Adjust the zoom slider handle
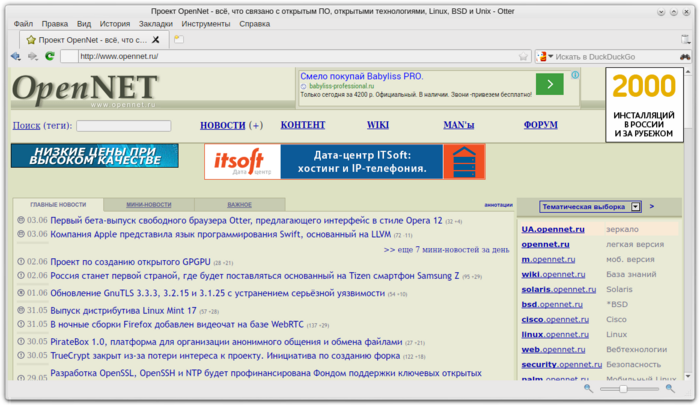The height and width of the screenshot is (405, 700). click(x=622, y=389)
